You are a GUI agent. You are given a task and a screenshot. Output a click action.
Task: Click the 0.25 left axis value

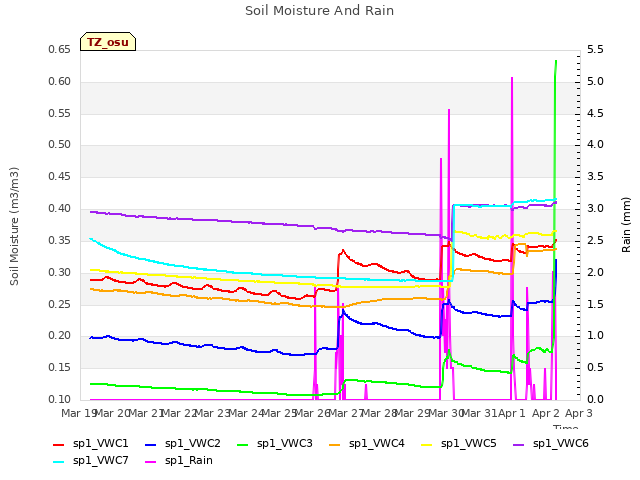[x=60, y=304]
